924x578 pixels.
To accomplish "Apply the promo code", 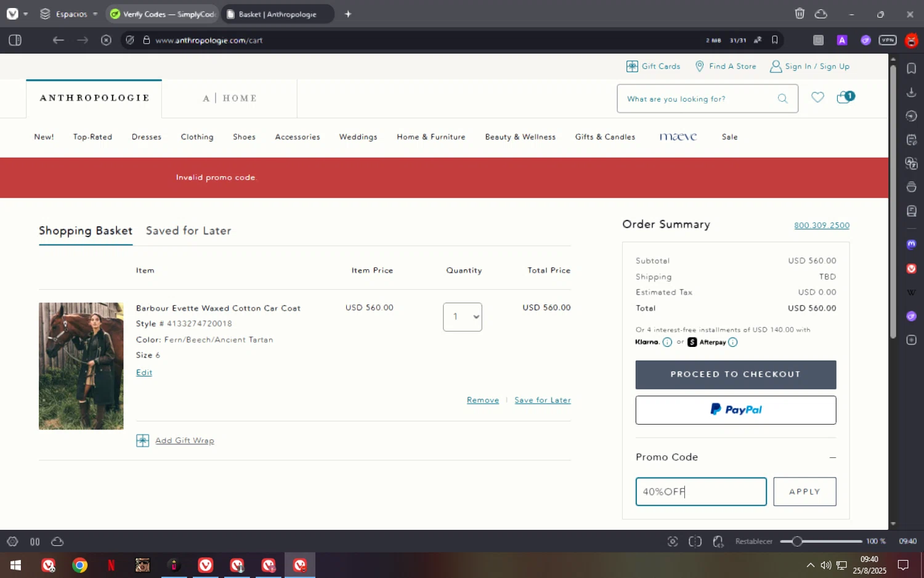I will click(804, 492).
